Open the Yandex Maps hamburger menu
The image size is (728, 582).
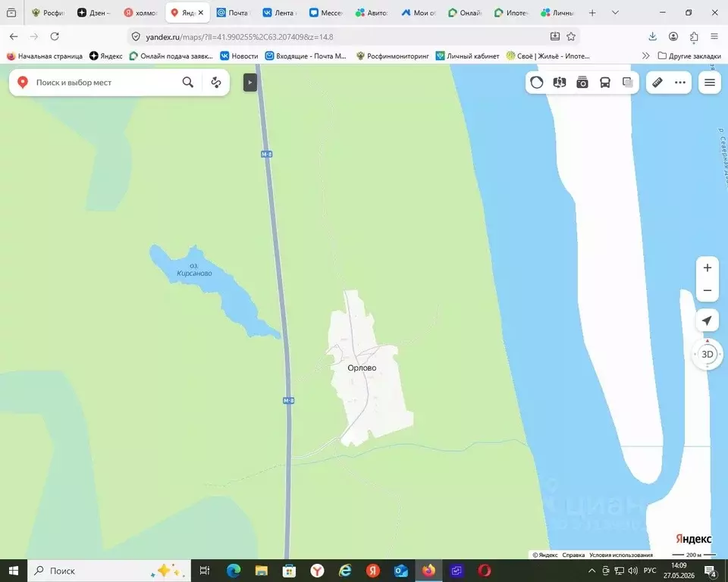[x=710, y=83]
